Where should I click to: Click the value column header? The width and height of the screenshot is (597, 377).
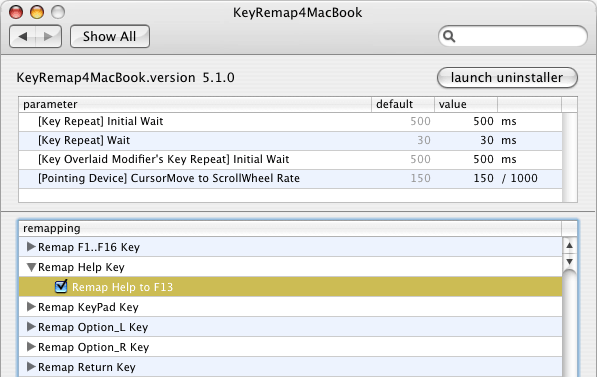point(466,104)
